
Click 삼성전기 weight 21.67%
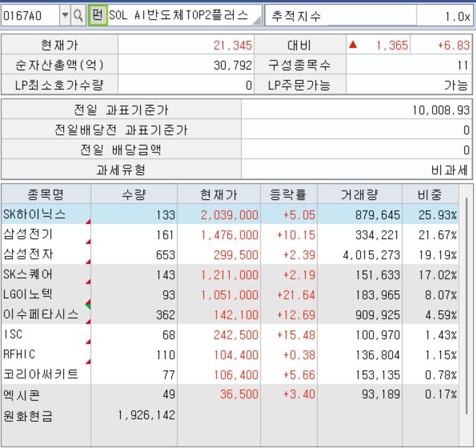(438, 235)
